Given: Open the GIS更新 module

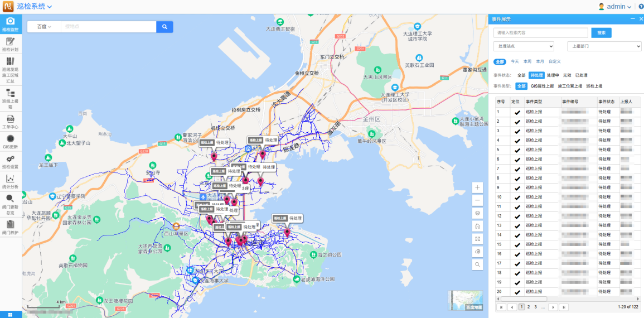Looking at the screenshot, I should tap(10, 141).
